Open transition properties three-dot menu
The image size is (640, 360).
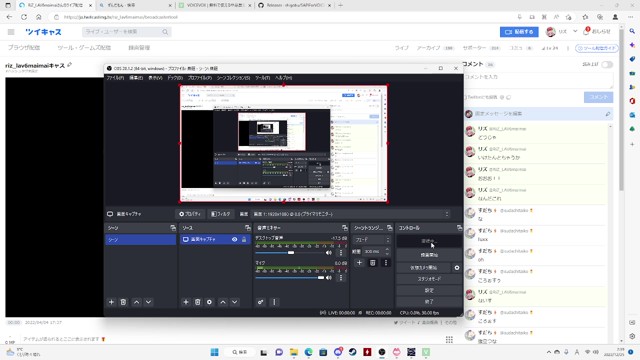click(386, 263)
